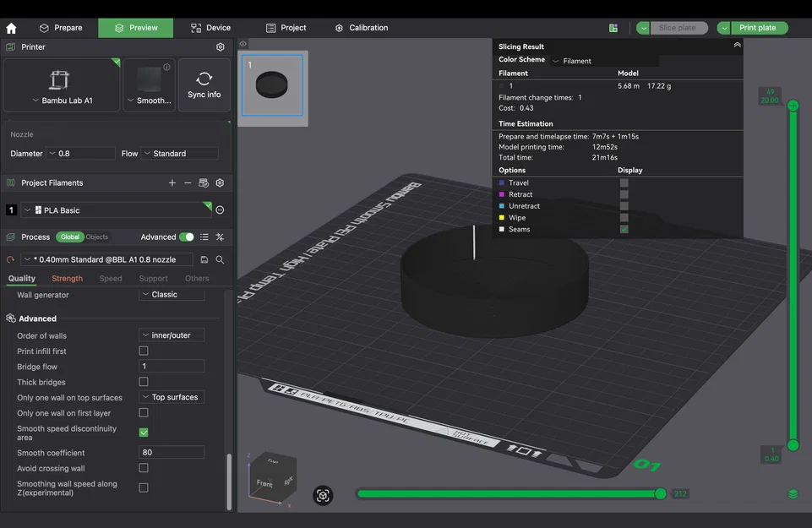The width and height of the screenshot is (812, 528).
Task: Disable Smooth speed discontinuity area
Action: [144, 433]
